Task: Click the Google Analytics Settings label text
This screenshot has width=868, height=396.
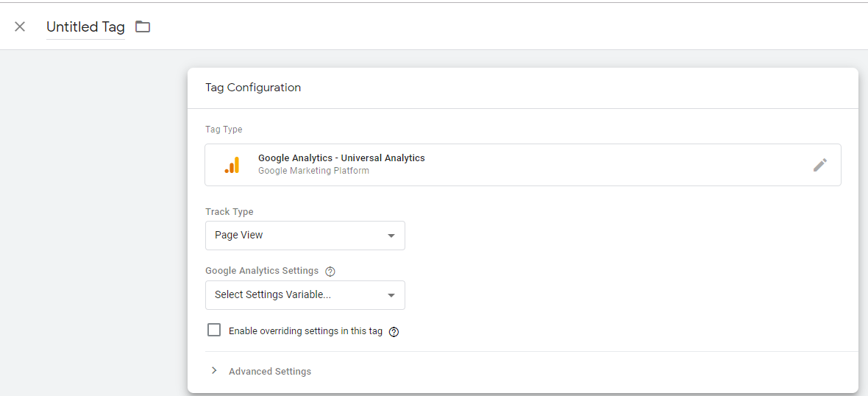Action: [262, 271]
